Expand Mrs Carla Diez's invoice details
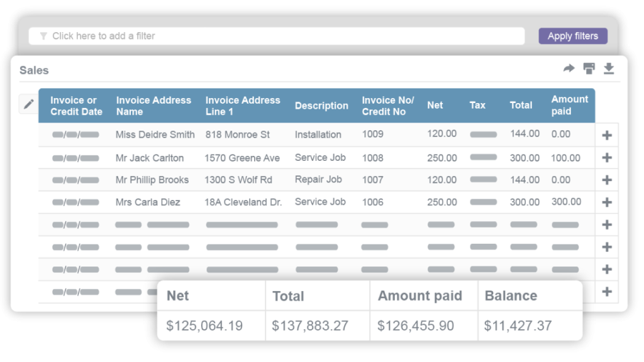This screenshot has width=644, height=362. [606, 202]
